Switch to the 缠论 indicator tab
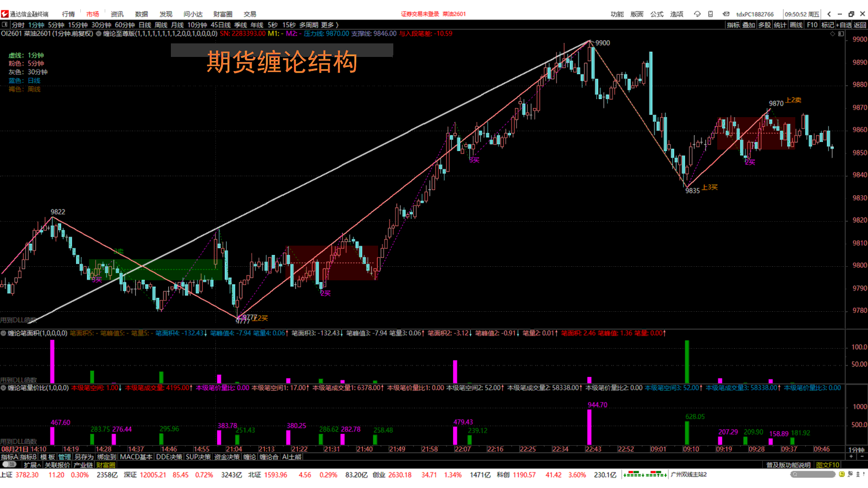868x488 pixels. pyautogui.click(x=250, y=457)
